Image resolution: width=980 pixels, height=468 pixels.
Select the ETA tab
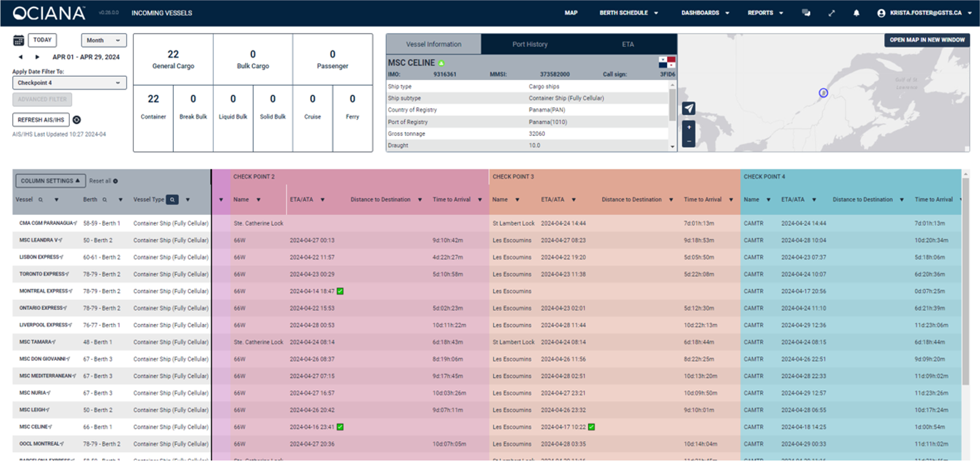[x=627, y=44]
